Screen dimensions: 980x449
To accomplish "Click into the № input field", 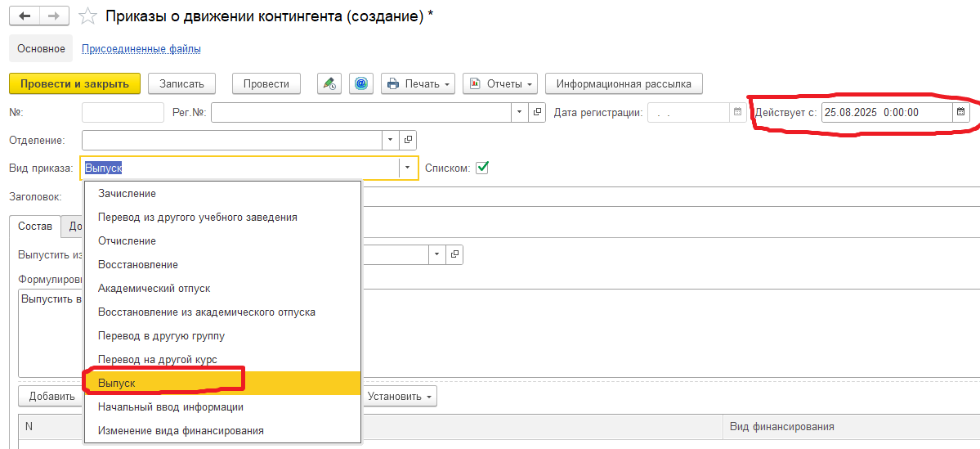I will (123, 112).
